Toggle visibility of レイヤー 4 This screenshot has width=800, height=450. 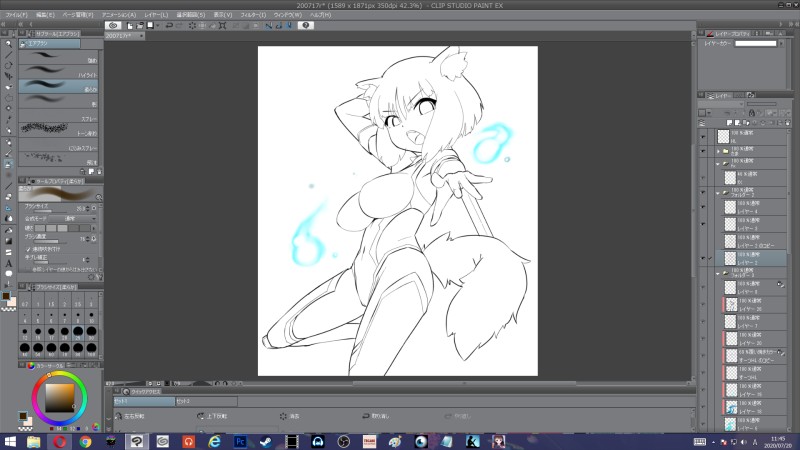703,207
